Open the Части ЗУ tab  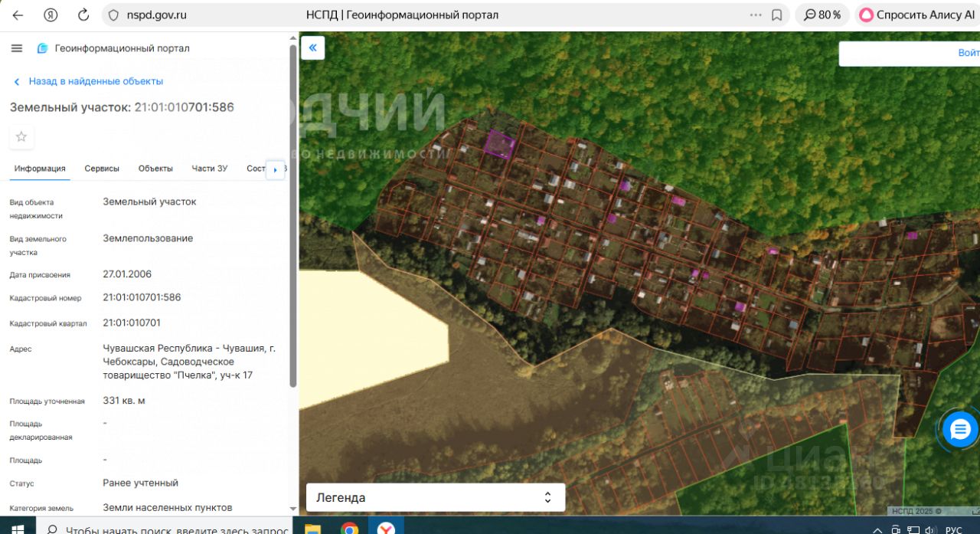pyautogui.click(x=210, y=169)
